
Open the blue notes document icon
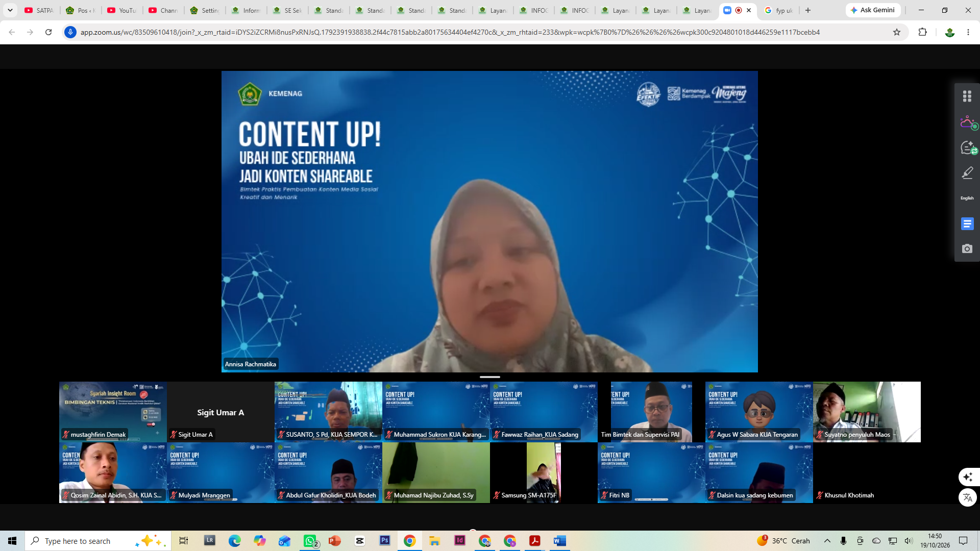tap(967, 223)
